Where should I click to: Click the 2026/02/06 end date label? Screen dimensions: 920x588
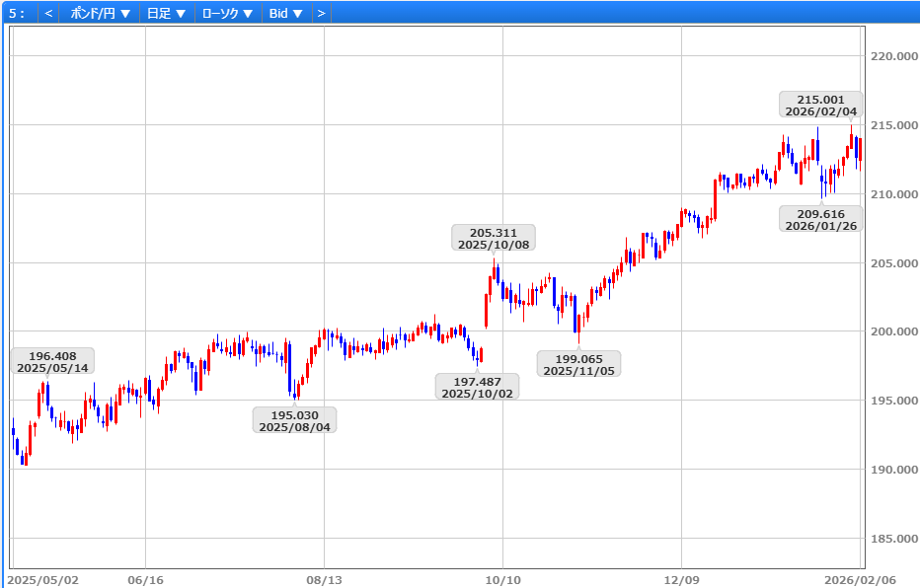point(860,580)
